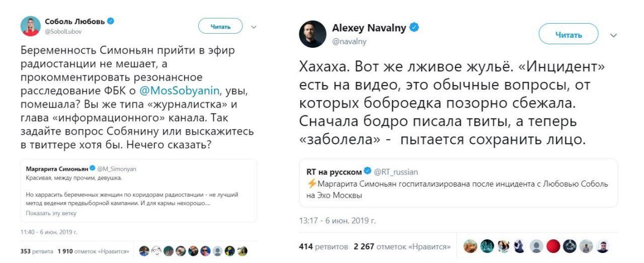This screenshot has width=644, height=263.
Task: Expand the chevron menu on Соболь's tweet
Action: [x=253, y=27]
